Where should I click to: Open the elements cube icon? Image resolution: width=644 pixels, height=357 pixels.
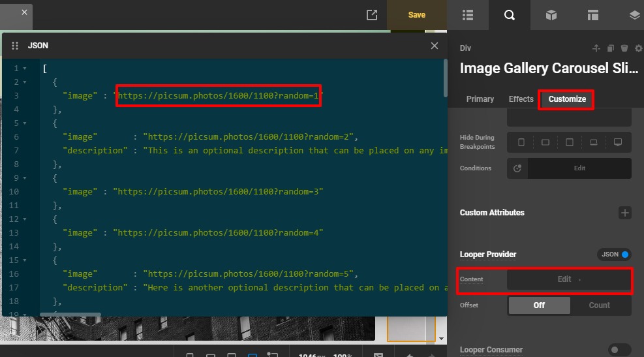pyautogui.click(x=551, y=15)
